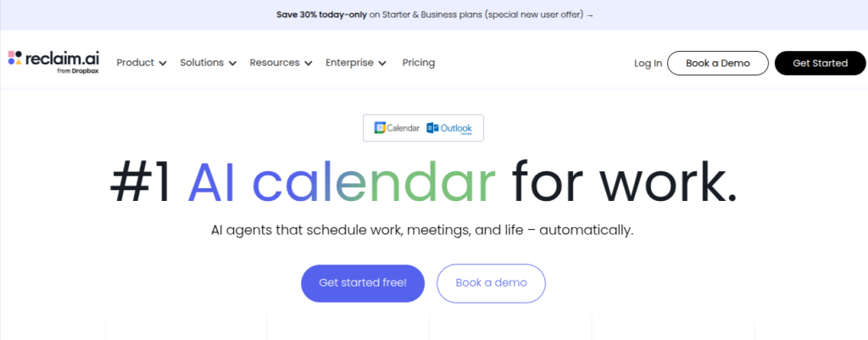The height and width of the screenshot is (340, 868).
Task: Open the Solutions menu item
Action: coord(202,63)
